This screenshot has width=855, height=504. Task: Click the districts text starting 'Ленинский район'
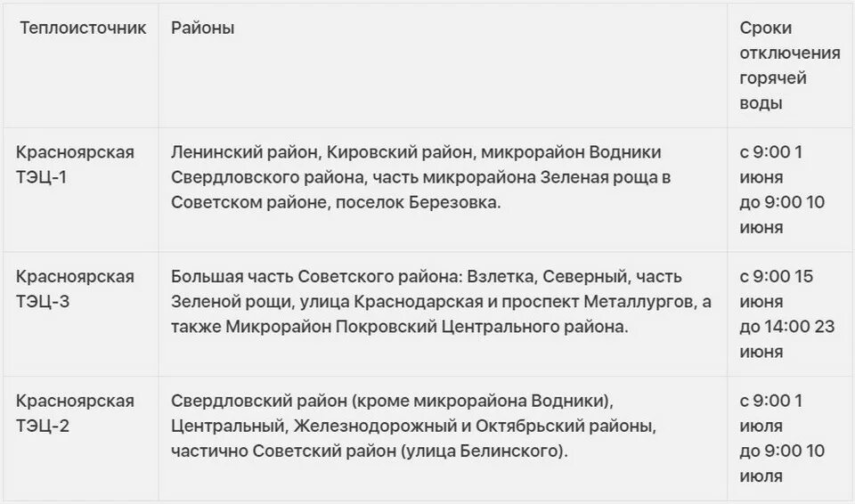(x=421, y=177)
